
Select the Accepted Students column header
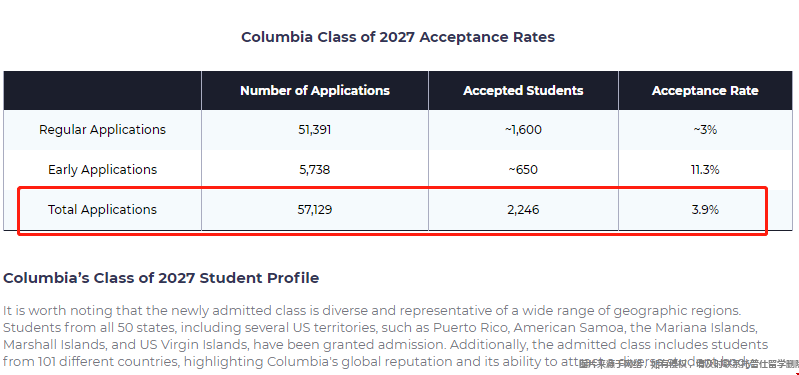[x=523, y=91]
